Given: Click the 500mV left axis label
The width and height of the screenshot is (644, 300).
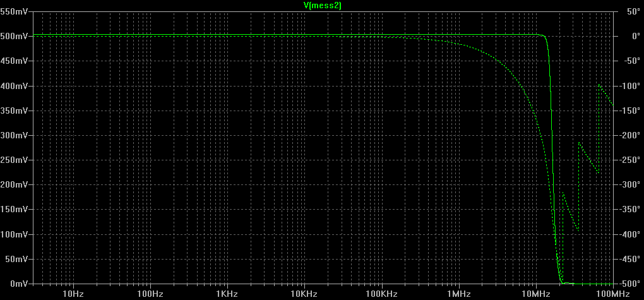Looking at the screenshot, I should (x=13, y=36).
